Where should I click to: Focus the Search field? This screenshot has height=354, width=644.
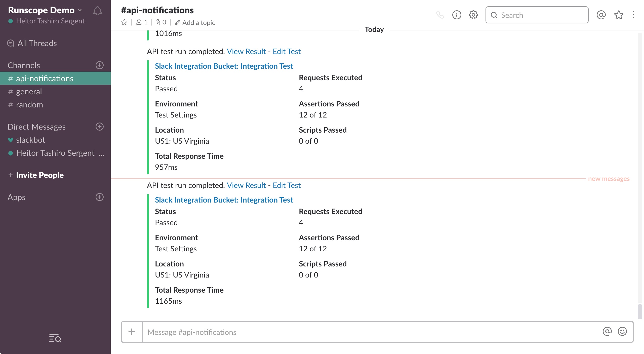click(x=537, y=15)
